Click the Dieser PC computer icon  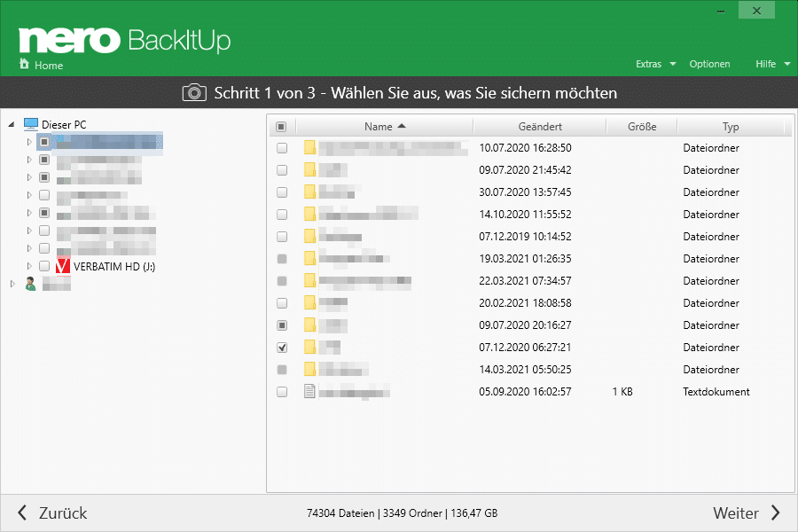(x=31, y=125)
